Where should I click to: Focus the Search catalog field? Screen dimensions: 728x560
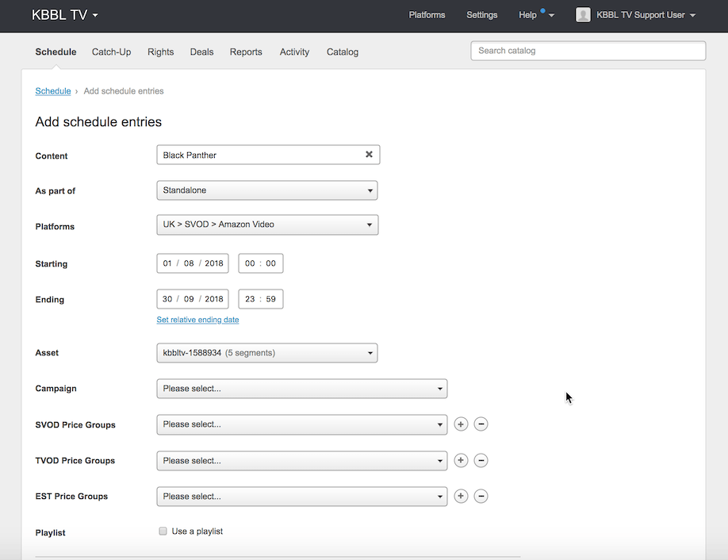(x=588, y=51)
